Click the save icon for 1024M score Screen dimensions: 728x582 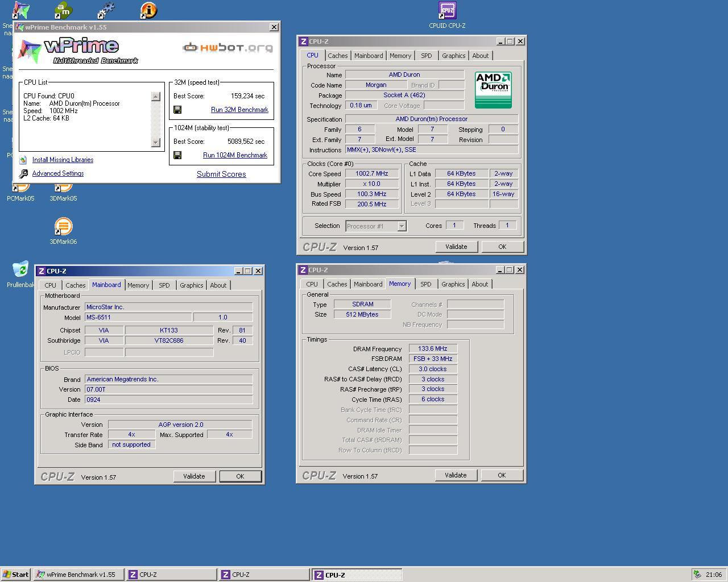(177, 155)
